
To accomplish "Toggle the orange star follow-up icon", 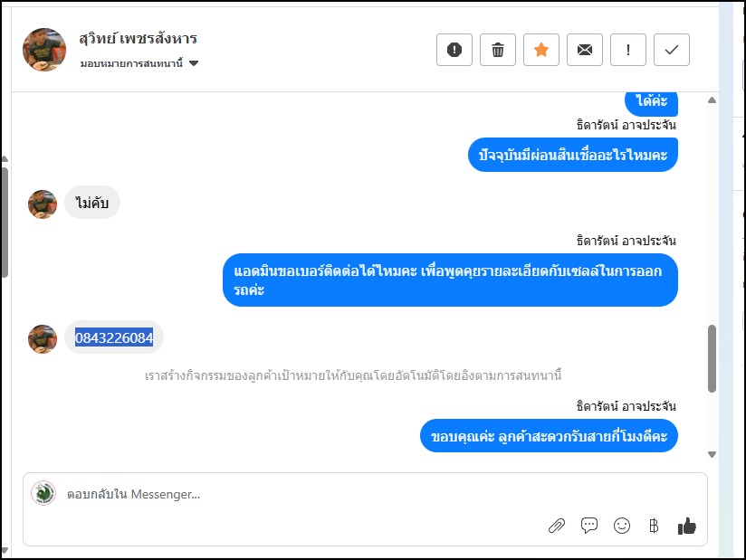I will click(541, 50).
